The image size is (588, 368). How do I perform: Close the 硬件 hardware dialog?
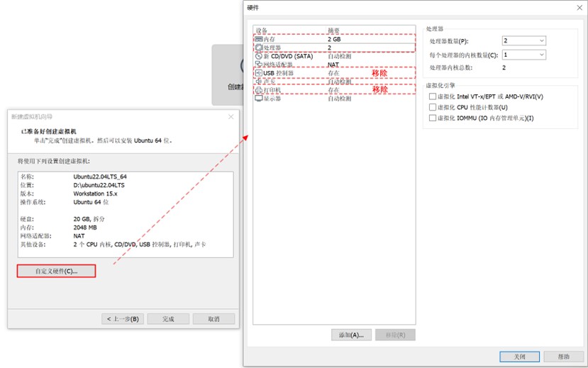(x=579, y=8)
